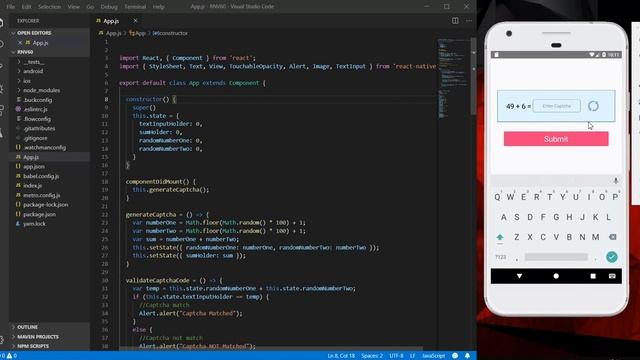Viewport: 640px width, 360px height.
Task: Click the editor vertical scrollbar
Action: (x=473, y=76)
